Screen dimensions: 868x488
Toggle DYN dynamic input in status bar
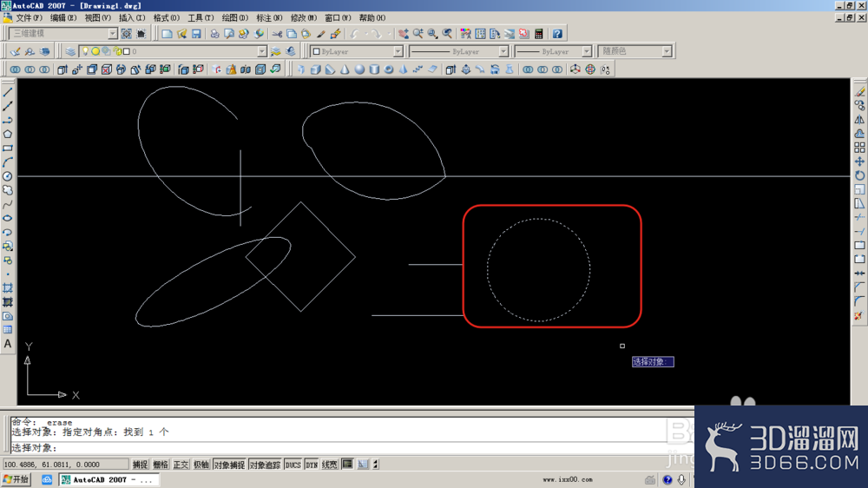click(312, 465)
